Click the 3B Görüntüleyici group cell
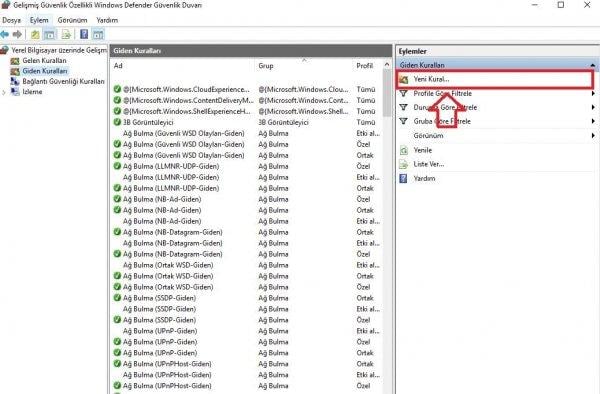 (x=283, y=122)
